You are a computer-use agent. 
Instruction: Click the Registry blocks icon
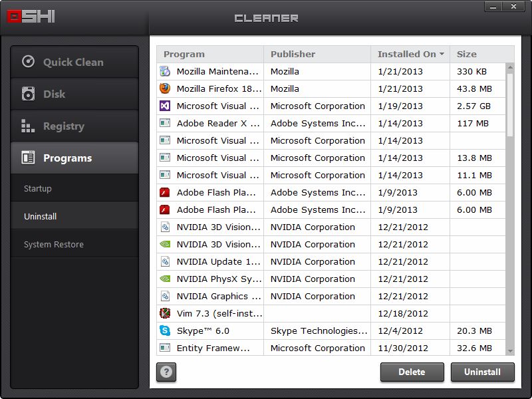(28, 126)
